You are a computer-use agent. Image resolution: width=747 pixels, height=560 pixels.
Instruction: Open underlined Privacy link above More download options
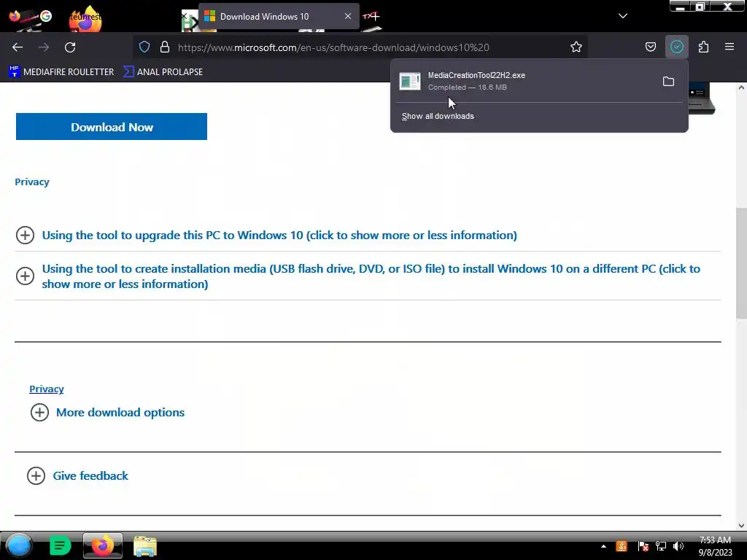pos(46,389)
